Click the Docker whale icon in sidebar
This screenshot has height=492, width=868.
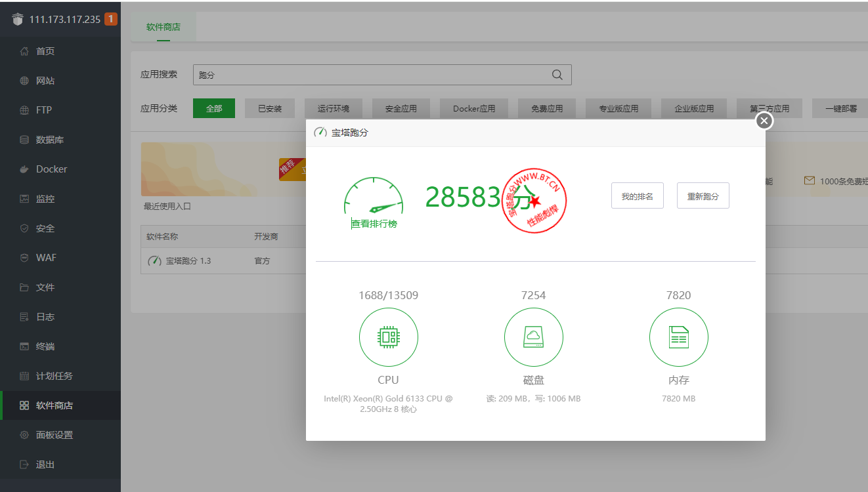tap(24, 169)
